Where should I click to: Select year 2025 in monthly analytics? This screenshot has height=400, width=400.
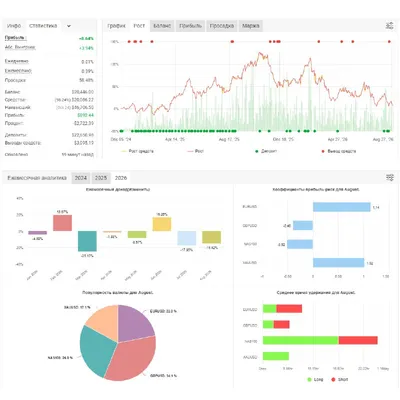click(x=101, y=178)
